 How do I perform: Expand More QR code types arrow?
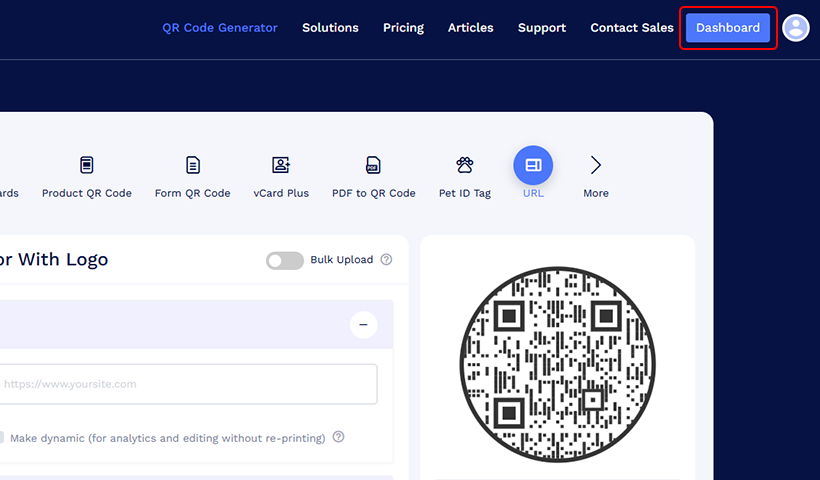(596, 165)
